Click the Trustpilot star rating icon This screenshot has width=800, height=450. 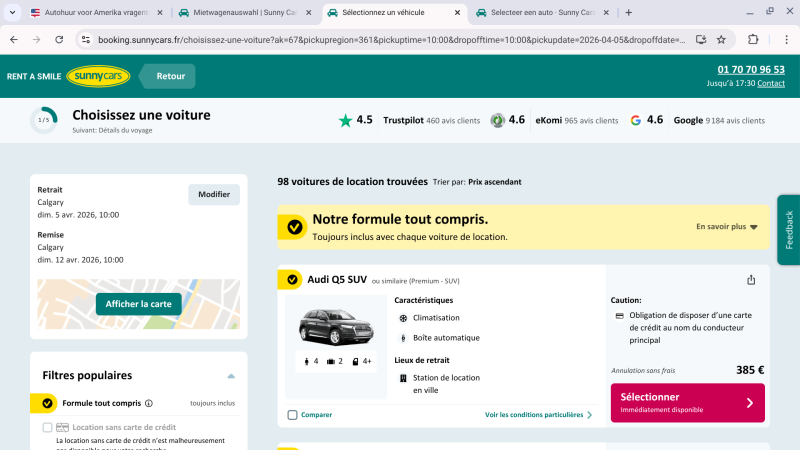pos(345,120)
